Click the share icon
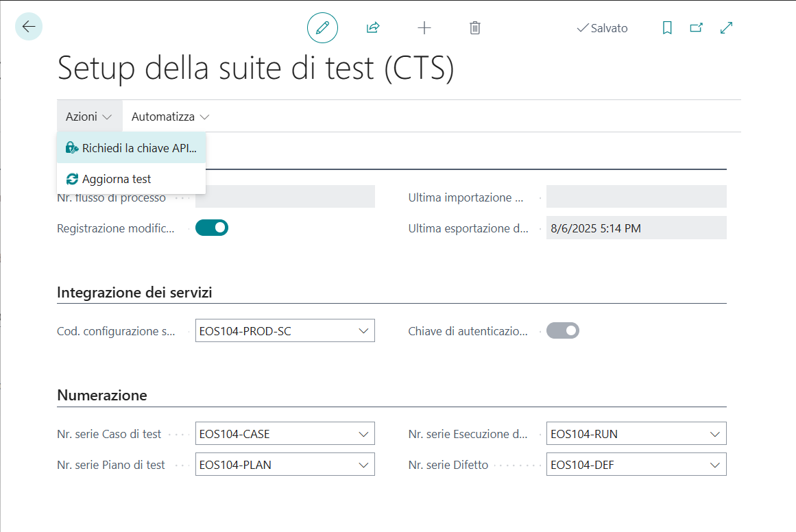The width and height of the screenshot is (796, 532). pos(373,28)
